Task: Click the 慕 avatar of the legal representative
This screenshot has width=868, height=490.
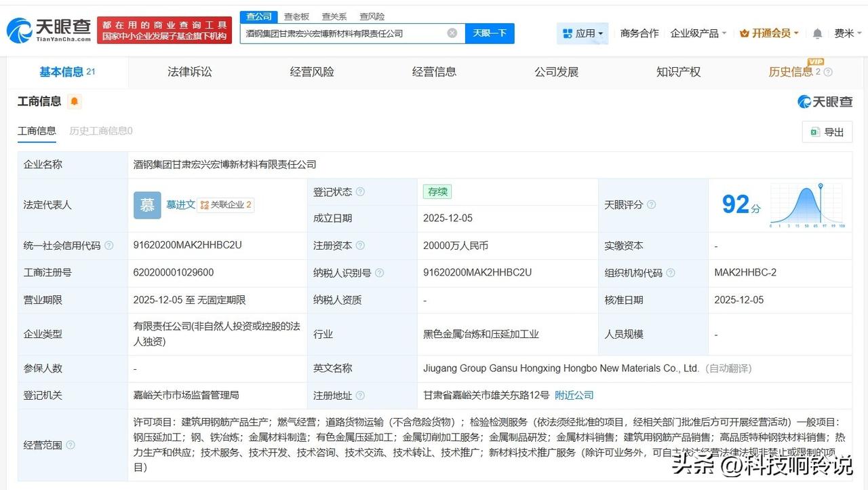Action: [146, 205]
